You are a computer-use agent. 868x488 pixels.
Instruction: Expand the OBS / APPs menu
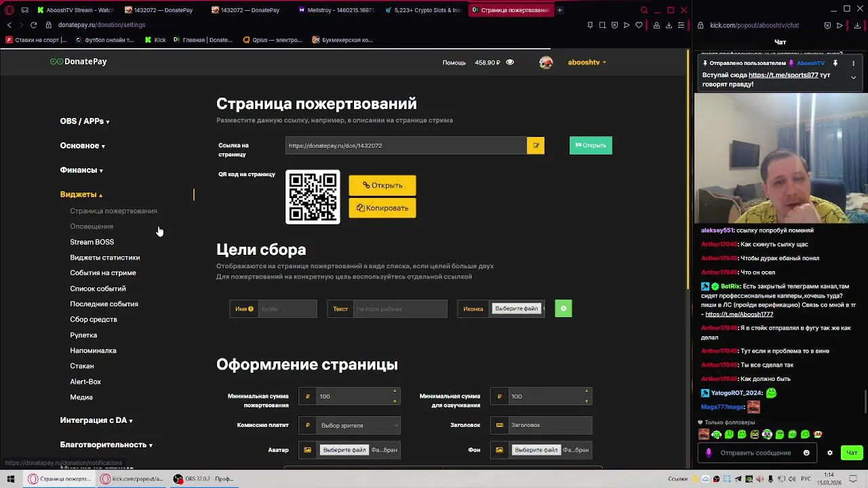(x=85, y=121)
